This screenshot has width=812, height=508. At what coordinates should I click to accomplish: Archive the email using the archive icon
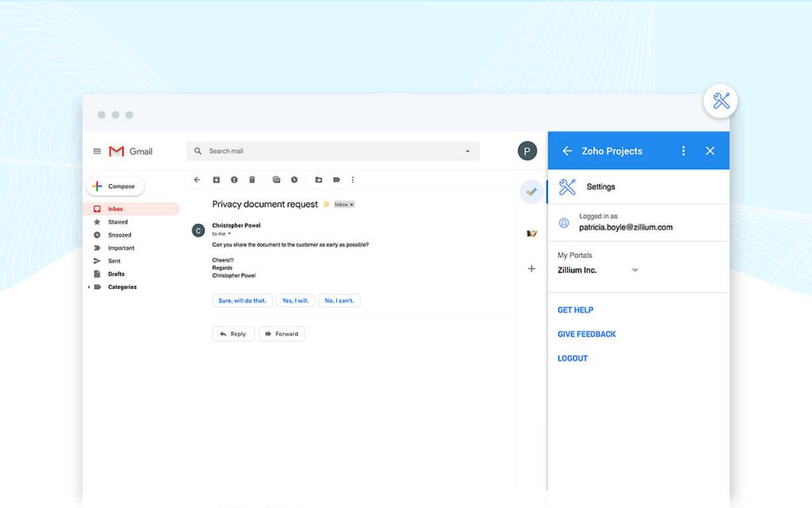click(216, 179)
